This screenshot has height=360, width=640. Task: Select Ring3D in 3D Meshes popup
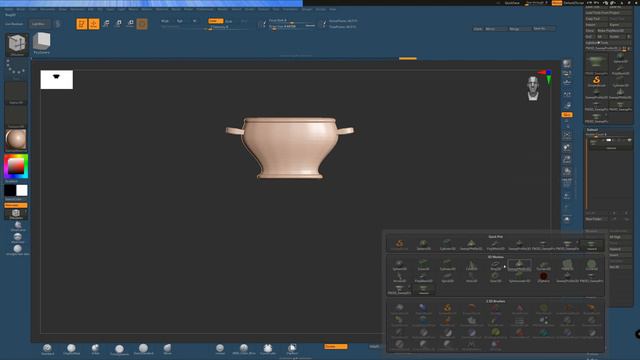click(x=495, y=265)
